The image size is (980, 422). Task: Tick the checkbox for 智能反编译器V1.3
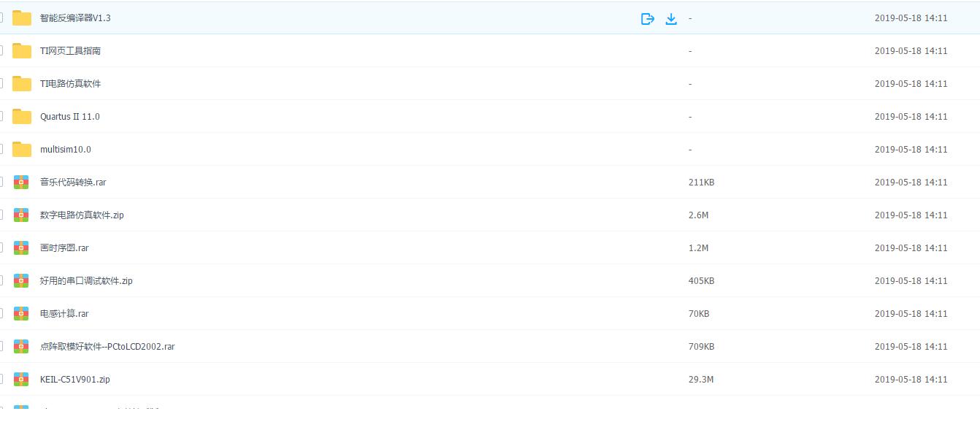pos(1,18)
